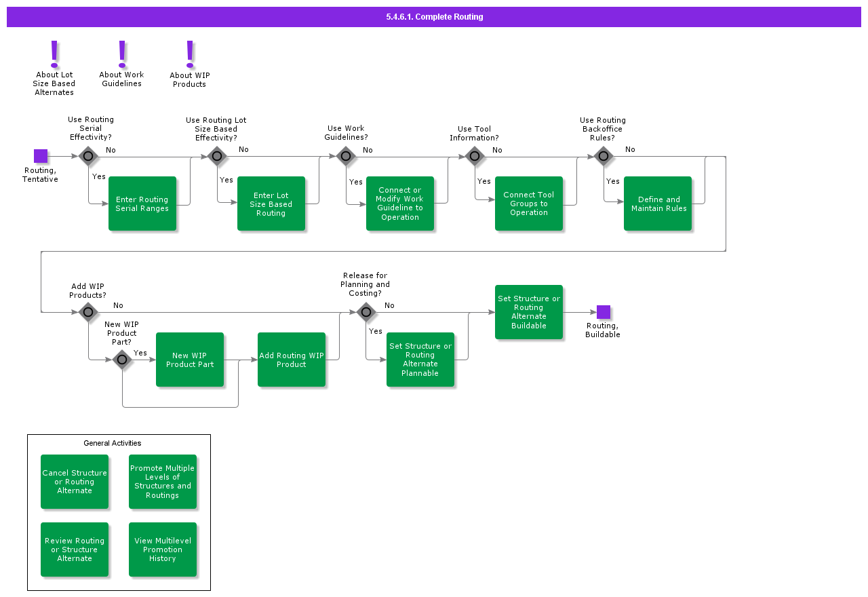Click the View Multilevel Promotion History box
Image resolution: width=868 pixels, height=597 pixels.
tap(163, 550)
